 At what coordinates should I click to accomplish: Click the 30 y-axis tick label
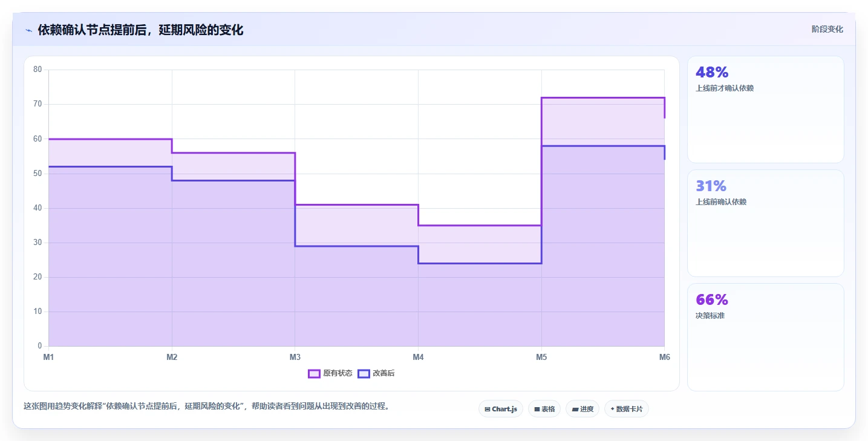(38, 243)
